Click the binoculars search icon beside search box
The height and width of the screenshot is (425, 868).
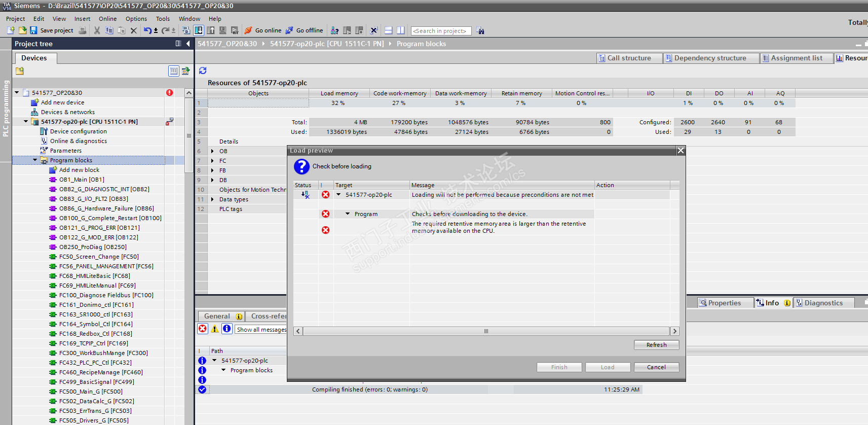(480, 31)
